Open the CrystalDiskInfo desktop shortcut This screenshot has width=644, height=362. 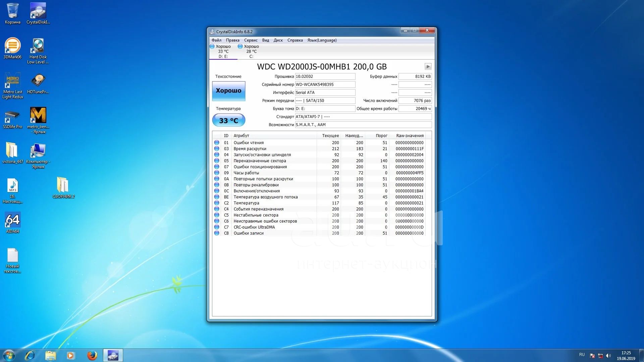coord(38,13)
